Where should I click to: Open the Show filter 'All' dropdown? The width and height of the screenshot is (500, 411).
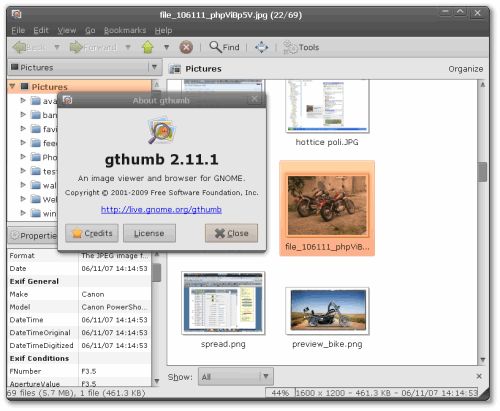pyautogui.click(x=236, y=377)
